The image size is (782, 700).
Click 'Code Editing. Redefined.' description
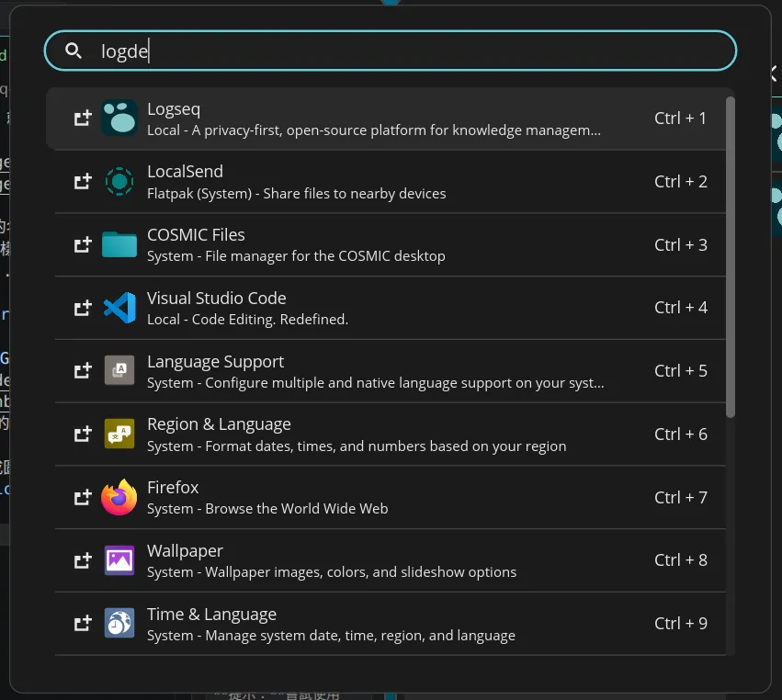pyautogui.click(x=270, y=319)
